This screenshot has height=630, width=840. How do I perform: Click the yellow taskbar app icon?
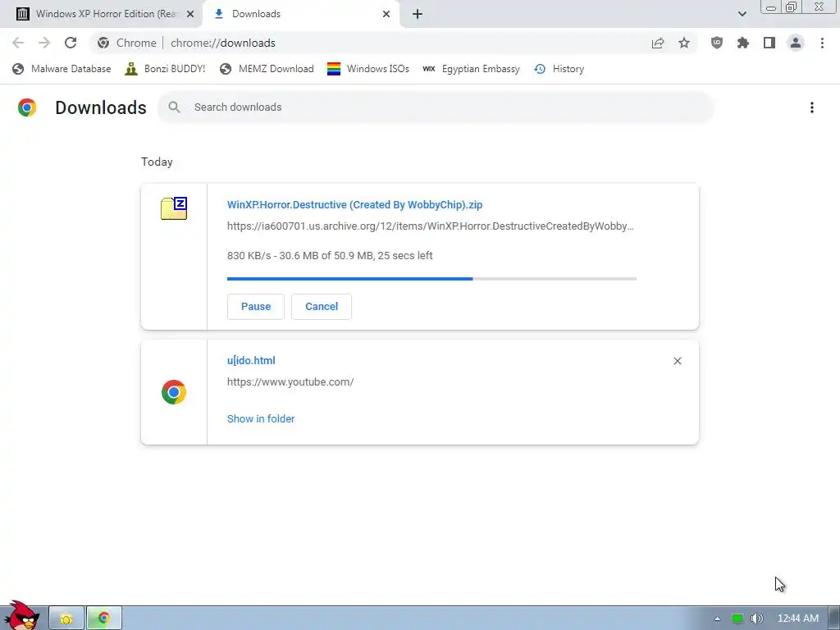[x=66, y=619]
